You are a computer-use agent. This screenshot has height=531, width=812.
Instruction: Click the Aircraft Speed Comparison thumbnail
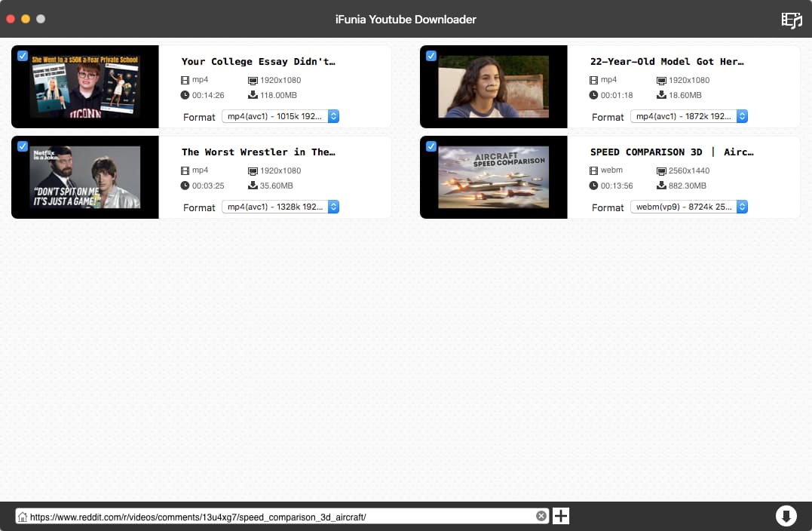493,177
